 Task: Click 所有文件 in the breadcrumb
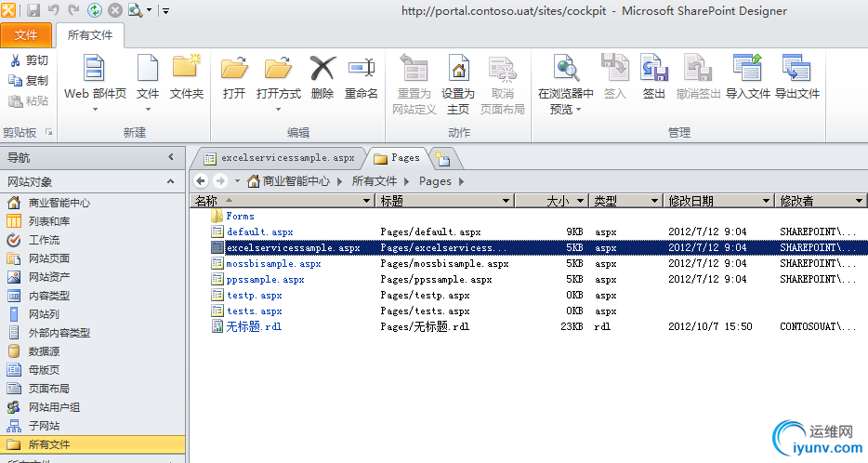pyautogui.click(x=375, y=181)
